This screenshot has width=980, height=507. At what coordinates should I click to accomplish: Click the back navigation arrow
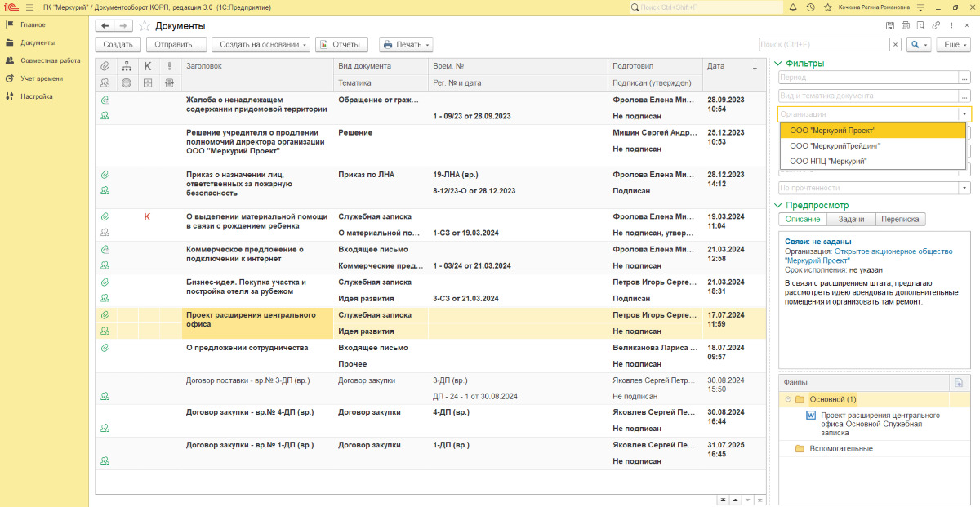(x=105, y=26)
